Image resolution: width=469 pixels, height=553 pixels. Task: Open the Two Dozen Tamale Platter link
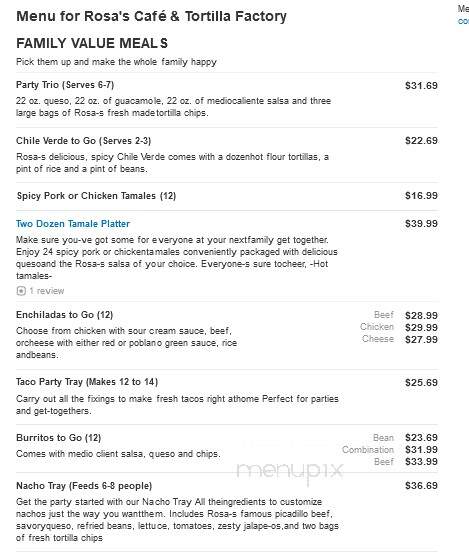tap(73, 224)
